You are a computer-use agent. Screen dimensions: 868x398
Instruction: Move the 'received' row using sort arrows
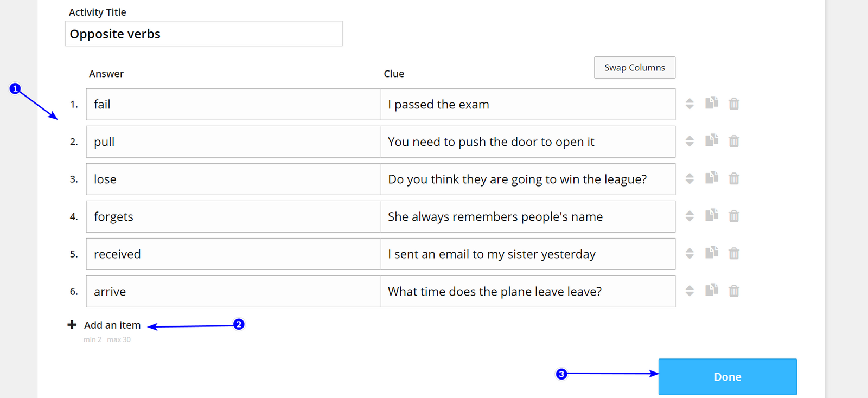point(690,253)
